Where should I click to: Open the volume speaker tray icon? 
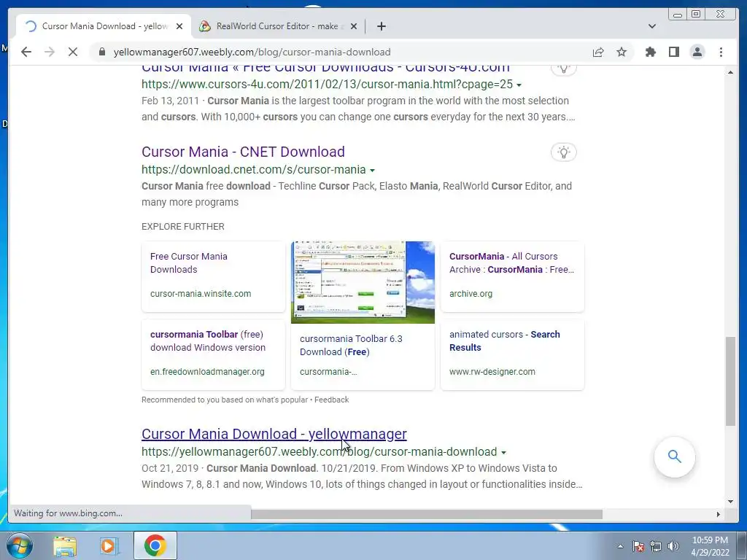coord(673,546)
